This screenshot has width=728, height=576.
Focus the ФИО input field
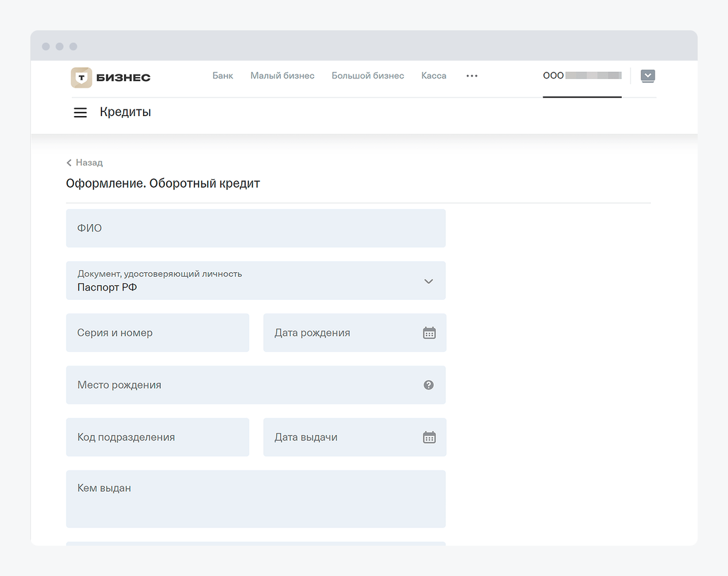click(x=255, y=229)
